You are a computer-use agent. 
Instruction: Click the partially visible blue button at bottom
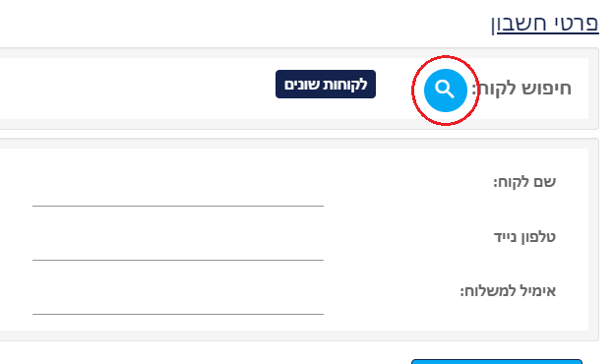tap(497, 362)
